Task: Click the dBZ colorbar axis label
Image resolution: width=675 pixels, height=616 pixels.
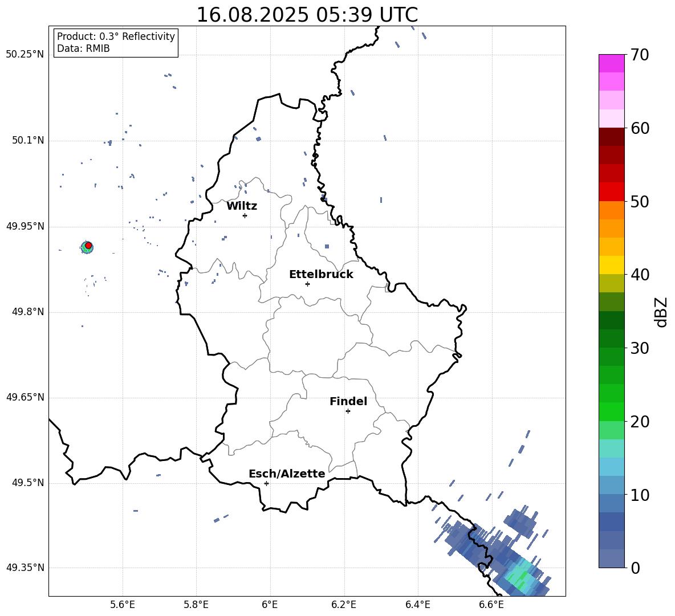Action: (x=661, y=312)
